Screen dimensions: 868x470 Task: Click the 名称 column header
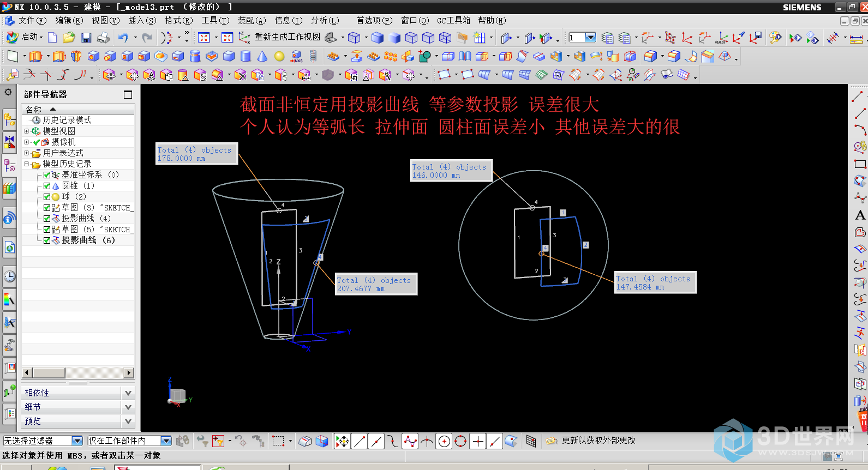78,110
